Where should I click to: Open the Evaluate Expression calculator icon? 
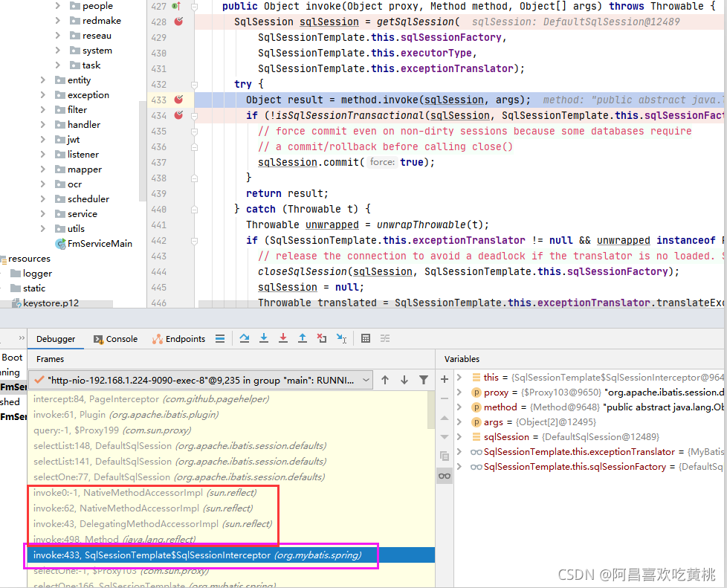pyautogui.click(x=366, y=338)
